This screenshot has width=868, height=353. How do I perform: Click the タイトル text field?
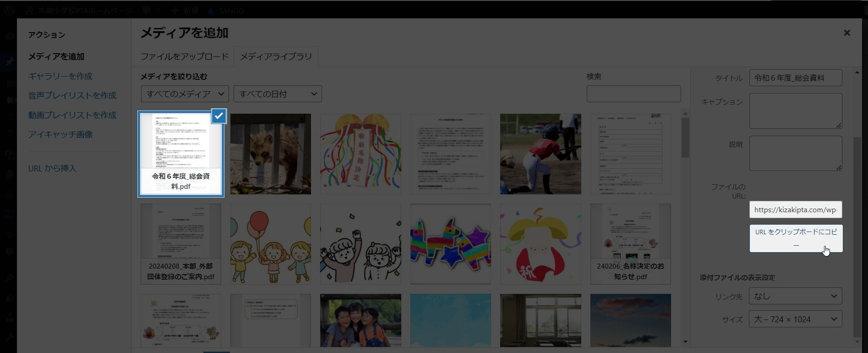point(795,78)
